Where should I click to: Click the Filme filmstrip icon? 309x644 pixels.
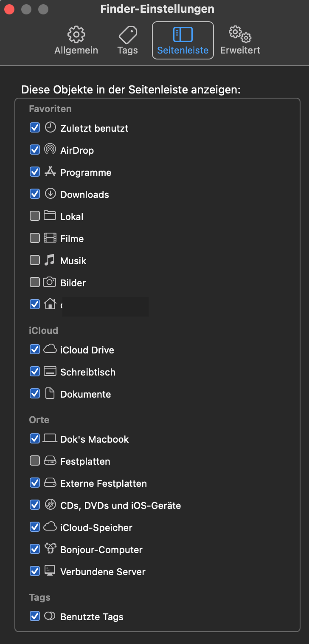pyautogui.click(x=50, y=238)
